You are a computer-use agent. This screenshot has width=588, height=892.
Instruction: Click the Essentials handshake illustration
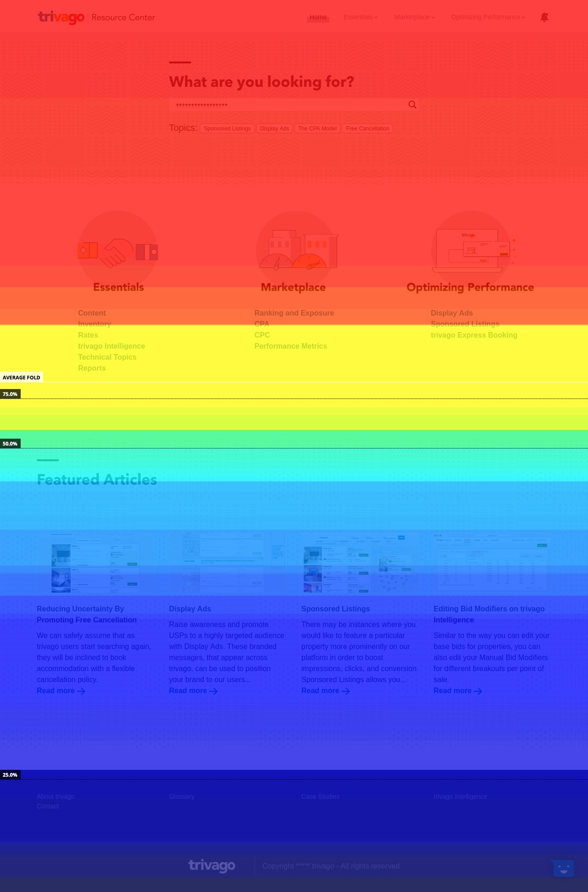pos(118,251)
